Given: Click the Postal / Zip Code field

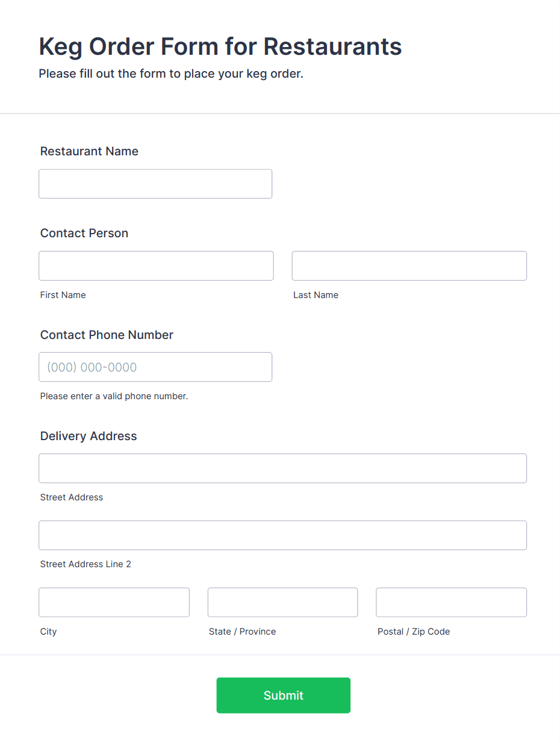Looking at the screenshot, I should (451, 602).
